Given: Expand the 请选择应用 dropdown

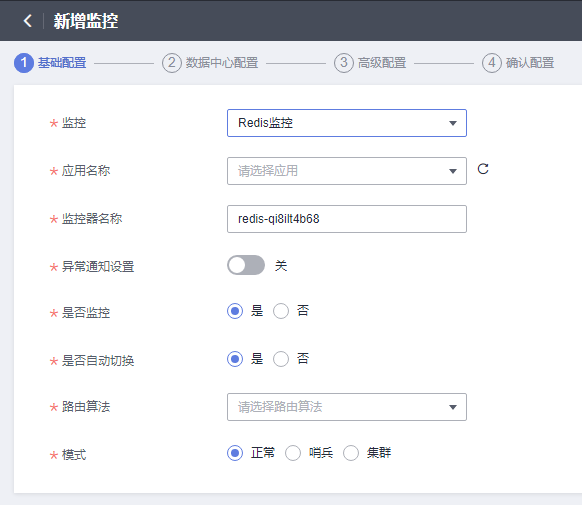Looking at the screenshot, I should (347, 171).
